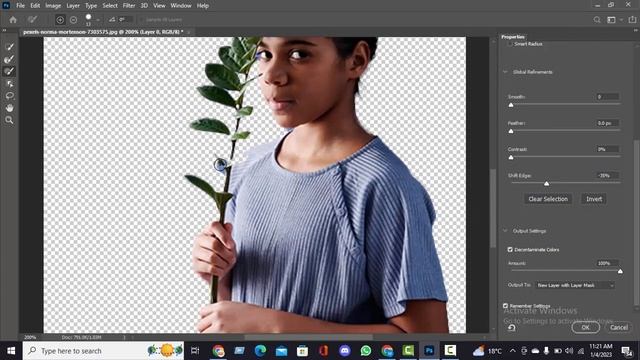Click the taskbar volume speaker icon
640x360 pixels.
[569, 351]
